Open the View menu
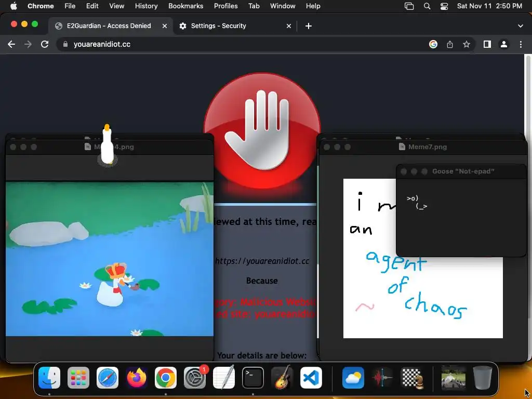Image resolution: width=532 pixels, height=399 pixels. [x=117, y=6]
